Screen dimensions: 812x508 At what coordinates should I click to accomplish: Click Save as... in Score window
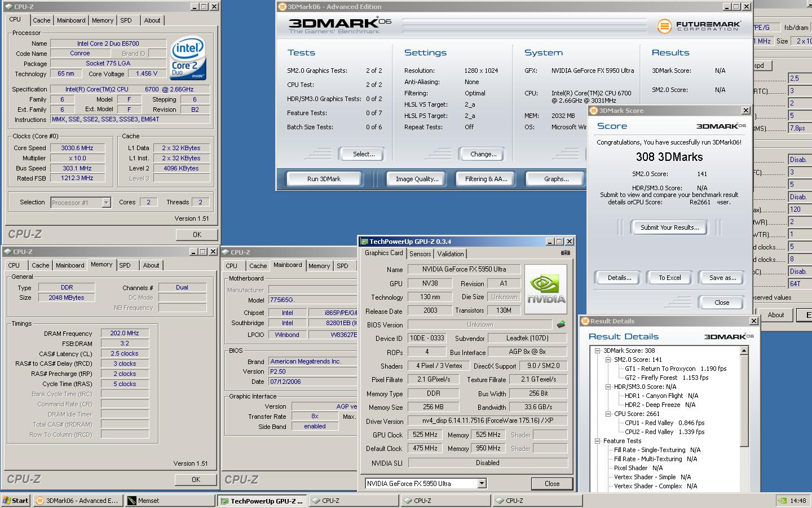tap(722, 278)
